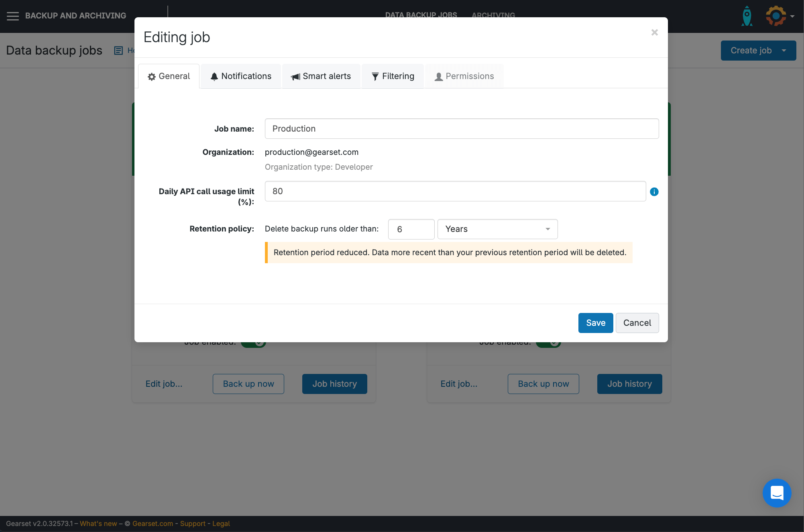Close the Editing job dialog

pyautogui.click(x=654, y=32)
